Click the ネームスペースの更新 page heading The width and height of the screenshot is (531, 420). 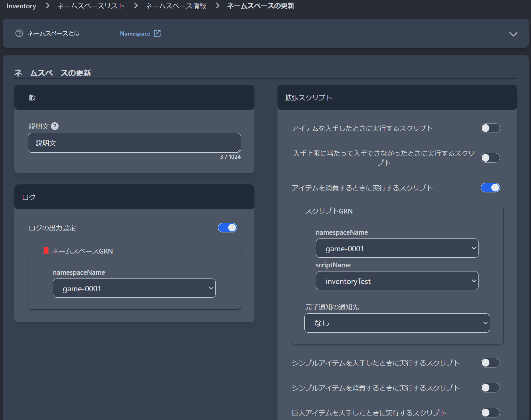[x=53, y=73]
